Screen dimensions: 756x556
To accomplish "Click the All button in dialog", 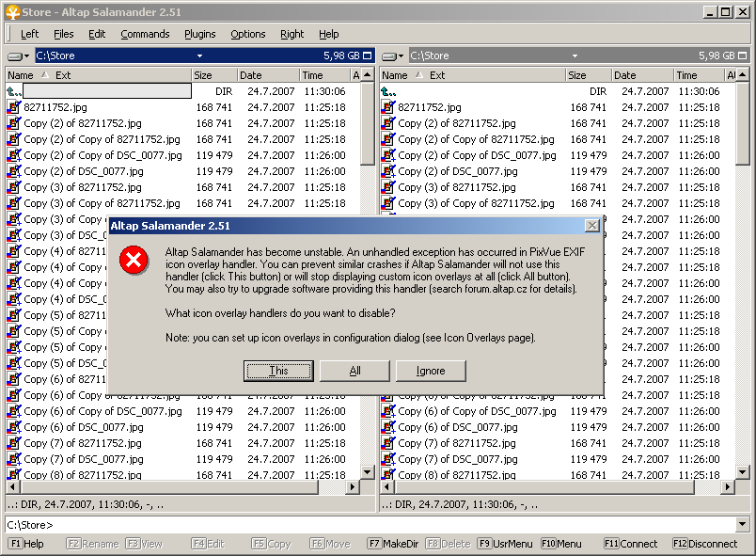I will (x=354, y=371).
